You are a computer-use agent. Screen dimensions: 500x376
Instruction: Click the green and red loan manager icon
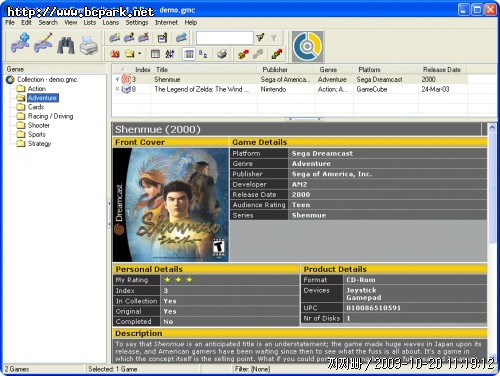click(x=277, y=54)
